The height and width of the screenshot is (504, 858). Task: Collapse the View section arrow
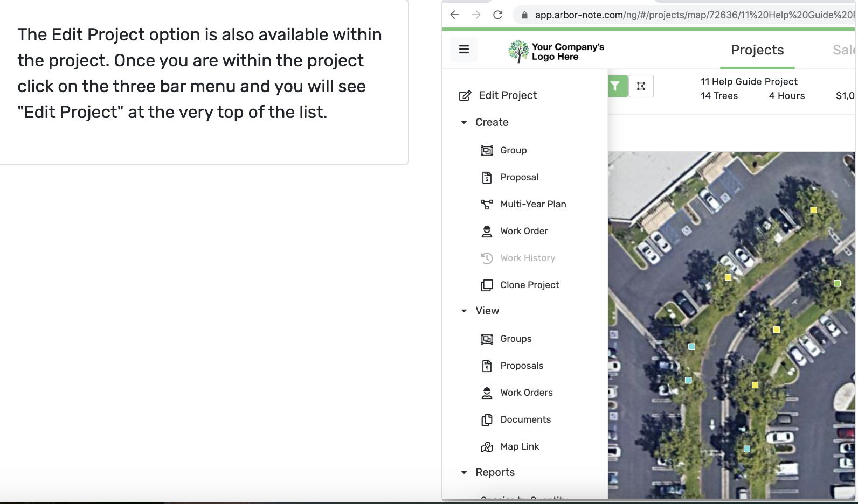click(464, 311)
